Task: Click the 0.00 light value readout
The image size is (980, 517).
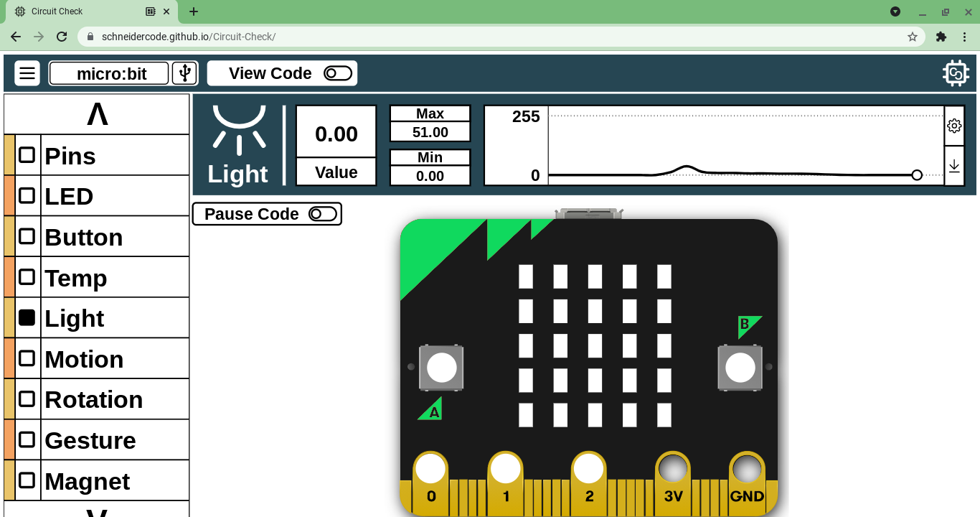Action: (336, 132)
